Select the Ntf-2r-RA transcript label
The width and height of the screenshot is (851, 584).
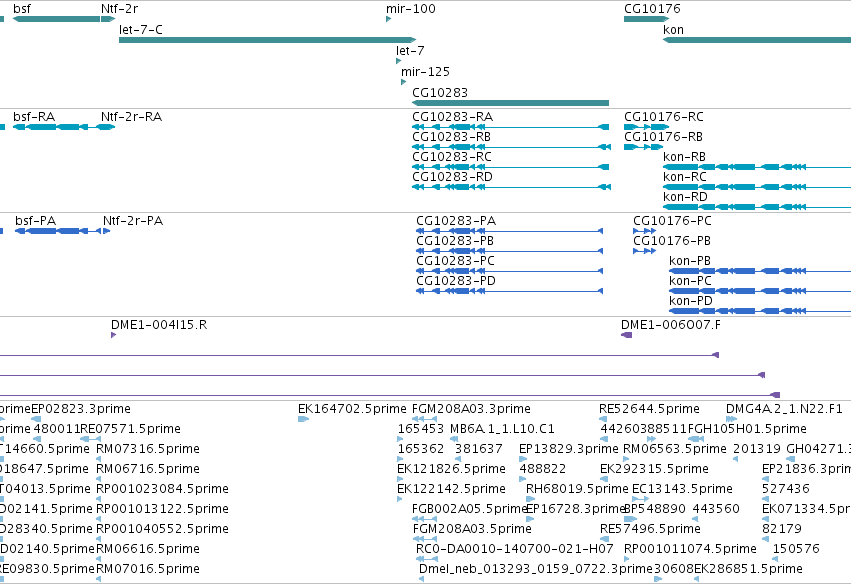coord(131,117)
